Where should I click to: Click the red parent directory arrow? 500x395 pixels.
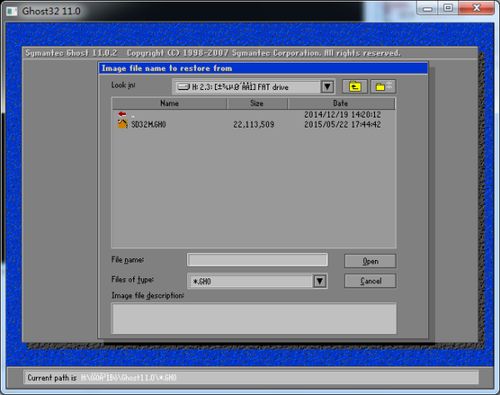coord(122,114)
